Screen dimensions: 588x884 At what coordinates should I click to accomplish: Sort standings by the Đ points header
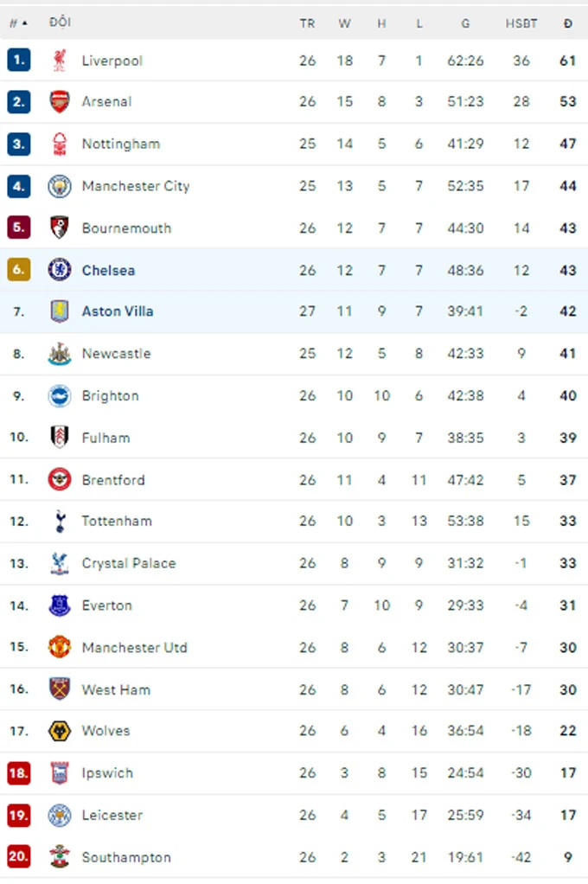pyautogui.click(x=567, y=23)
